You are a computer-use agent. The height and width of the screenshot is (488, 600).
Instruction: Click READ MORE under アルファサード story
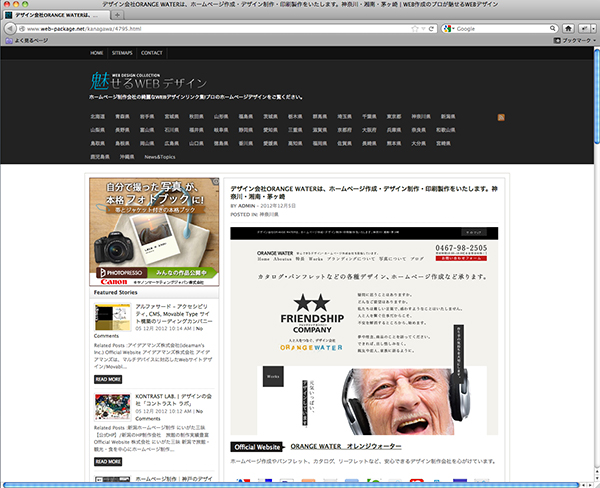[x=108, y=379]
